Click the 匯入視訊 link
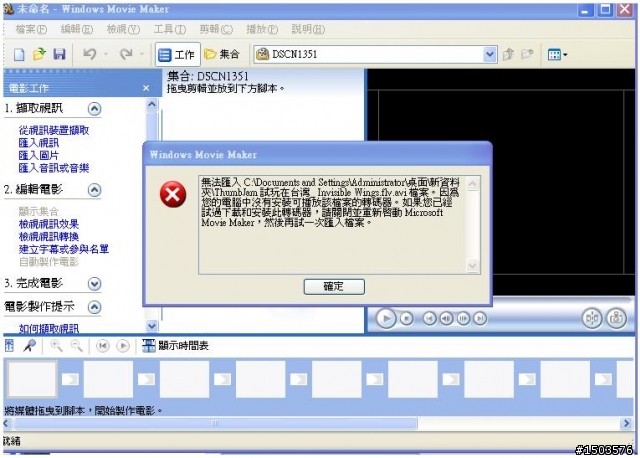640x458 pixels. [x=39, y=143]
